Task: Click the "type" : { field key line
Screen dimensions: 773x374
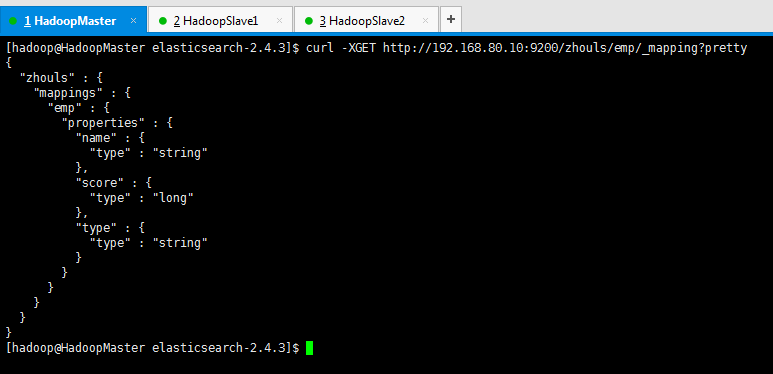Action: (109, 228)
